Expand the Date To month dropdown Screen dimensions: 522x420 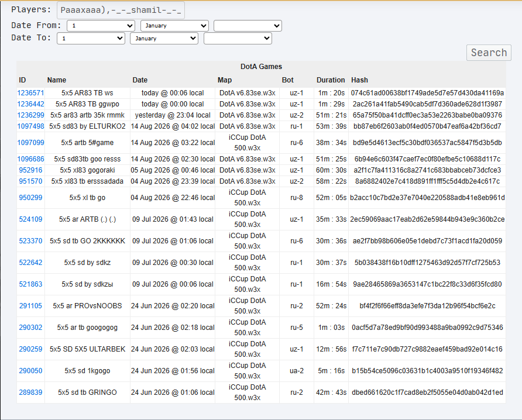[x=164, y=38]
